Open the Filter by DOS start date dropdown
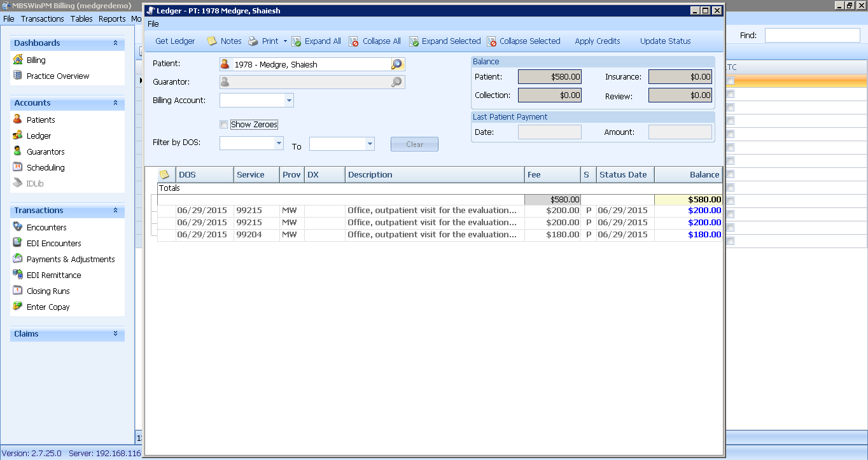The height and width of the screenshot is (460, 868). [x=279, y=144]
